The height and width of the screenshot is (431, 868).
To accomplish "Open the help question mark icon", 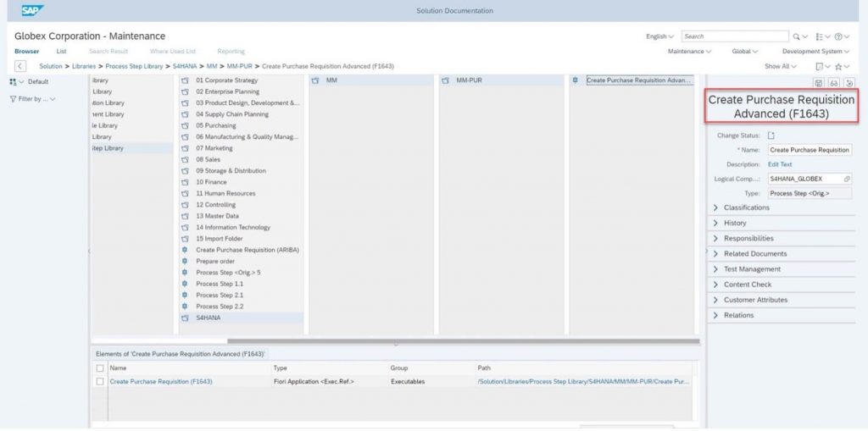I will point(838,36).
